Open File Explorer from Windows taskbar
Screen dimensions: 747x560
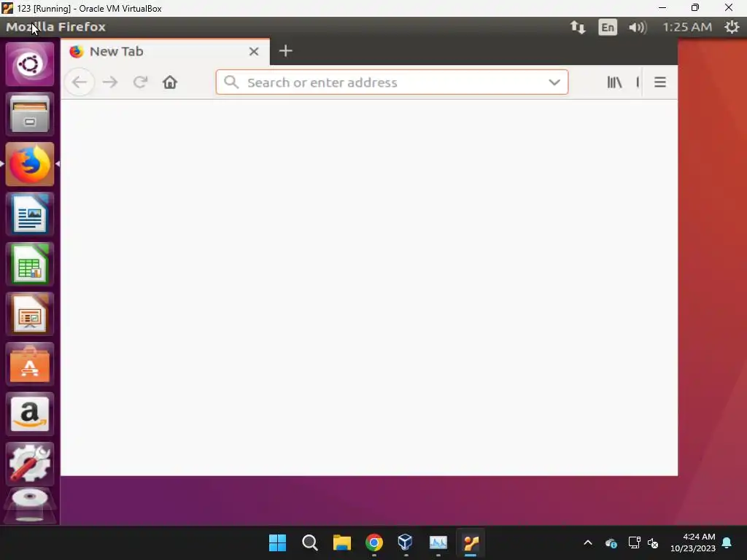tap(341, 542)
